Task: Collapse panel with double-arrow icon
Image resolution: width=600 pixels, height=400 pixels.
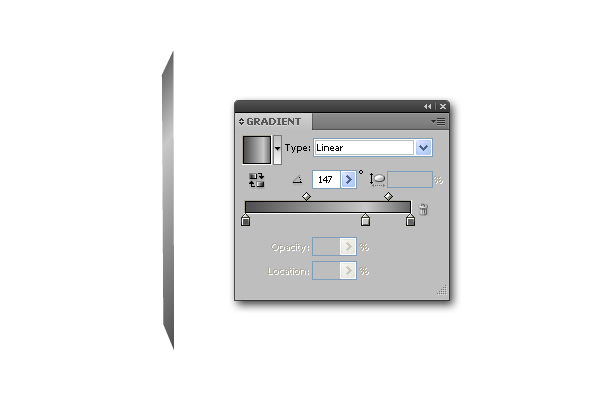Action: (x=427, y=106)
